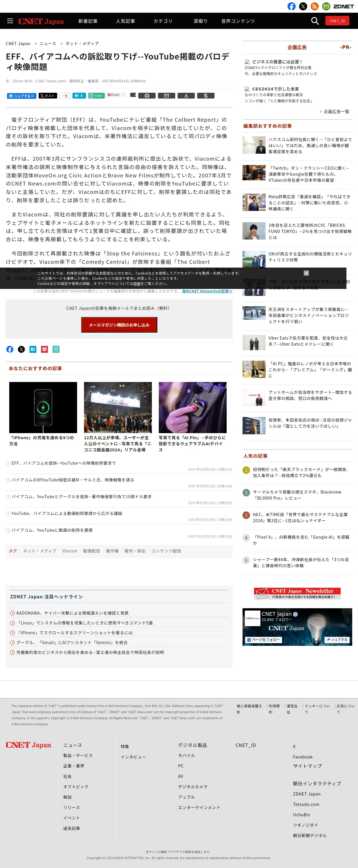This screenshot has width=358, height=868.
Task: Open the Ai Pin wearable device thumbnail
Action: (193, 407)
